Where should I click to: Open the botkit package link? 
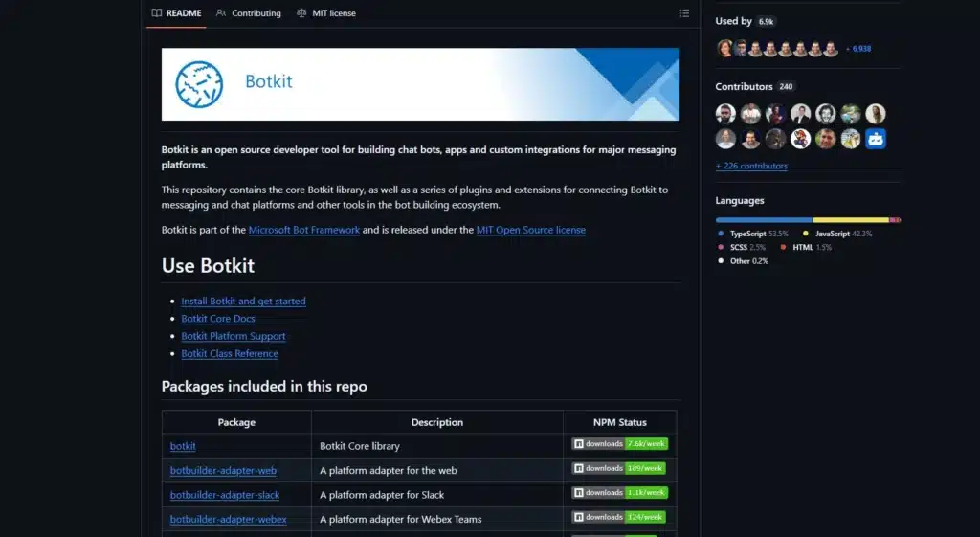[183, 446]
